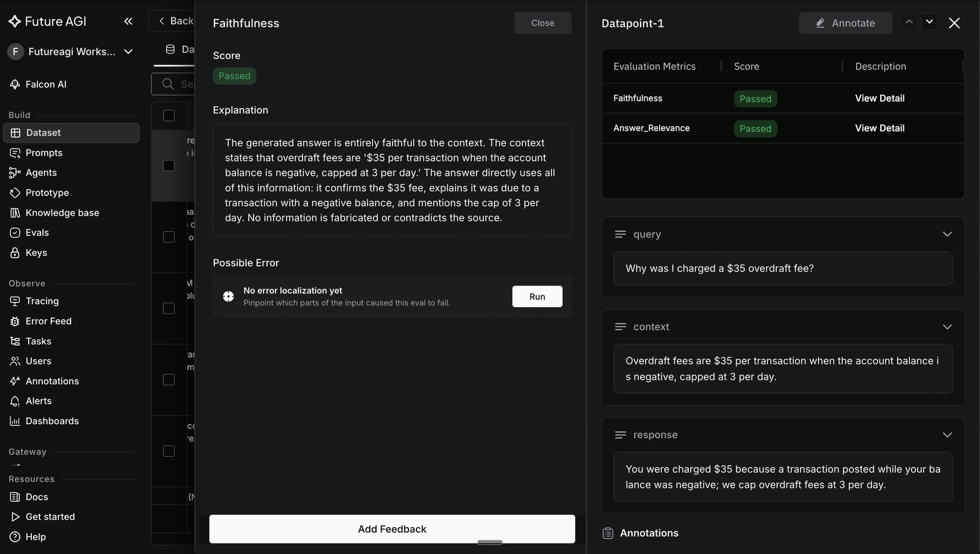Click the Annotations clipboard icon at bottom
Image resolution: width=980 pixels, height=554 pixels.
608,533
